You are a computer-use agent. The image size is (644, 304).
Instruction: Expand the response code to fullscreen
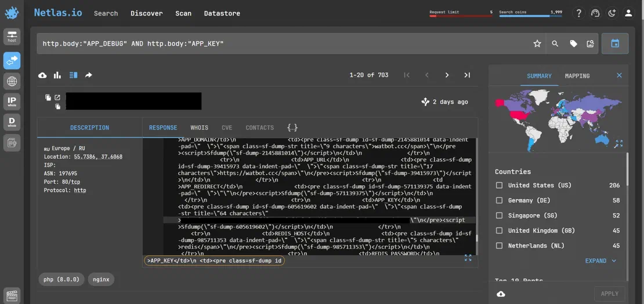[x=468, y=258]
